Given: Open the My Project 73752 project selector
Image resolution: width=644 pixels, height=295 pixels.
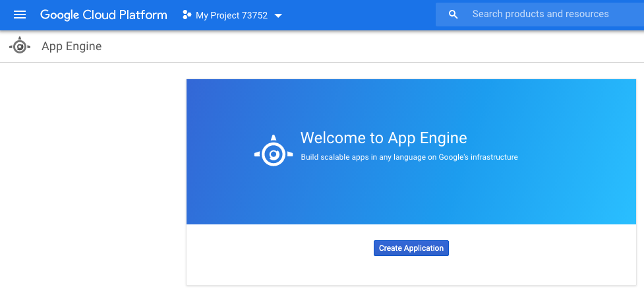Looking at the screenshot, I should coord(233,16).
